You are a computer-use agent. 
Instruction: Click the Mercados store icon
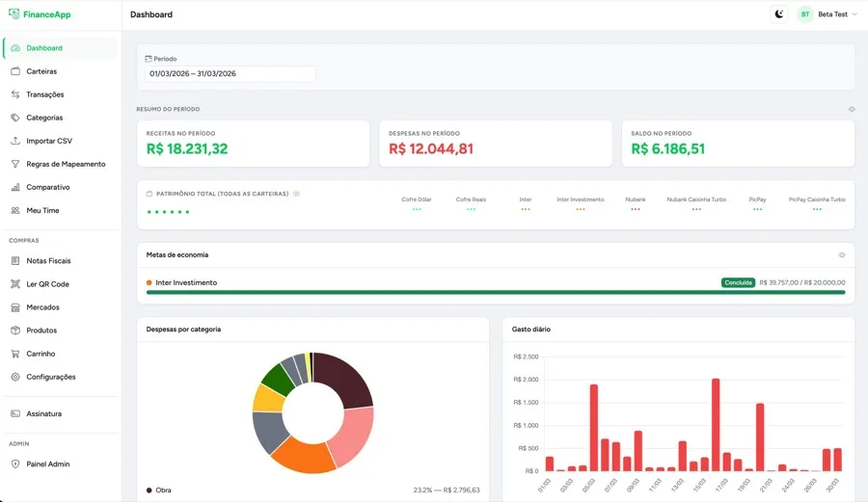tap(15, 307)
